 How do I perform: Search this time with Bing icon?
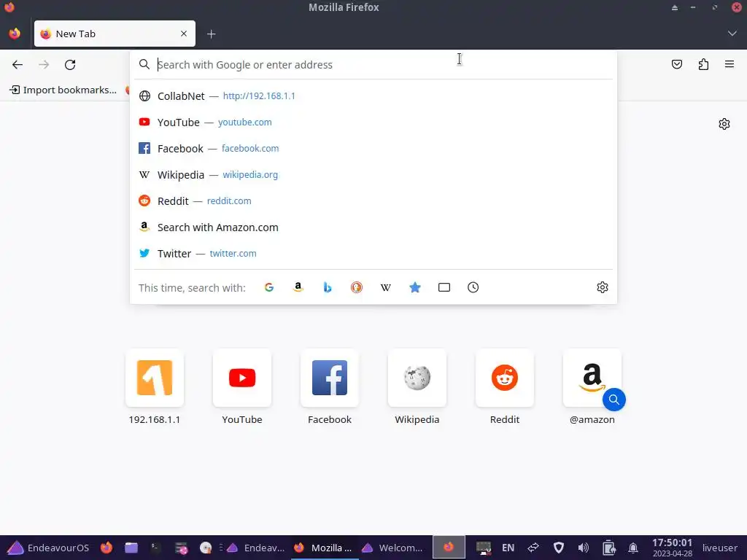click(328, 287)
